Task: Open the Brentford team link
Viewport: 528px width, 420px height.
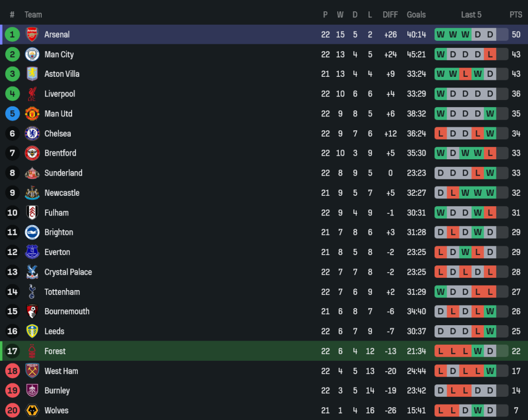Action: point(60,153)
